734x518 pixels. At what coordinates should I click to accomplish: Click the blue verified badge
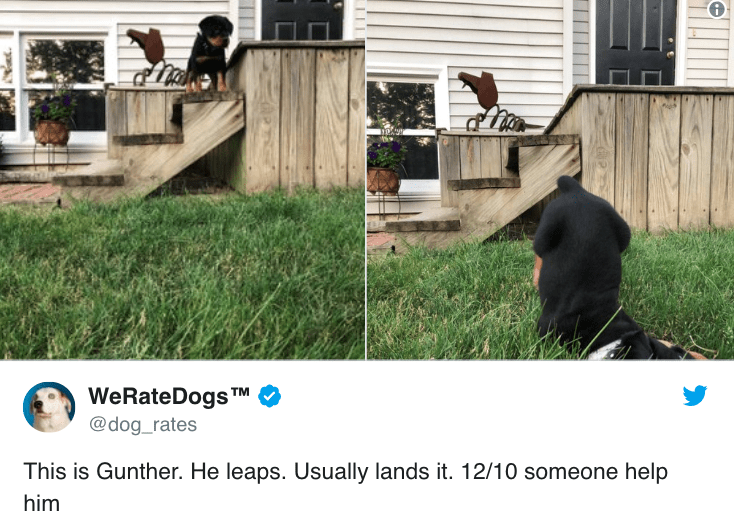(270, 396)
